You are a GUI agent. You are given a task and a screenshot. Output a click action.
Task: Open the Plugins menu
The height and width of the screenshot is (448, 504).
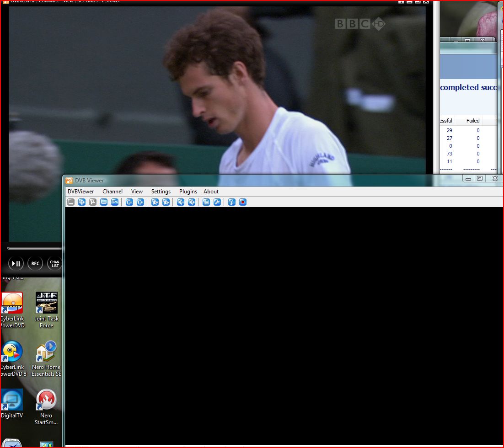click(188, 192)
